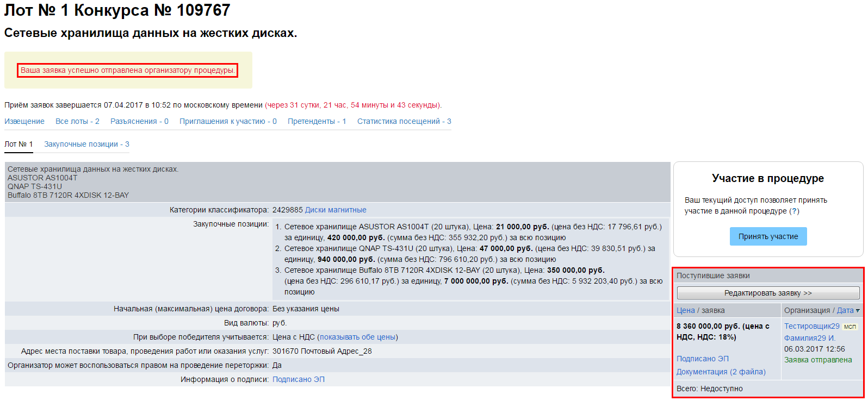Go to Все лоты - 2
This screenshot has height=401, width=868.
coord(77,121)
